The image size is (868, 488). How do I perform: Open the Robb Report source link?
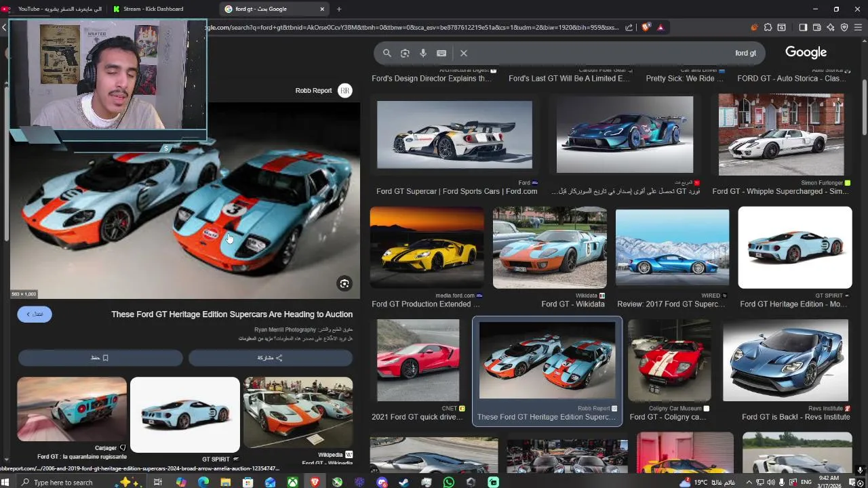(313, 91)
